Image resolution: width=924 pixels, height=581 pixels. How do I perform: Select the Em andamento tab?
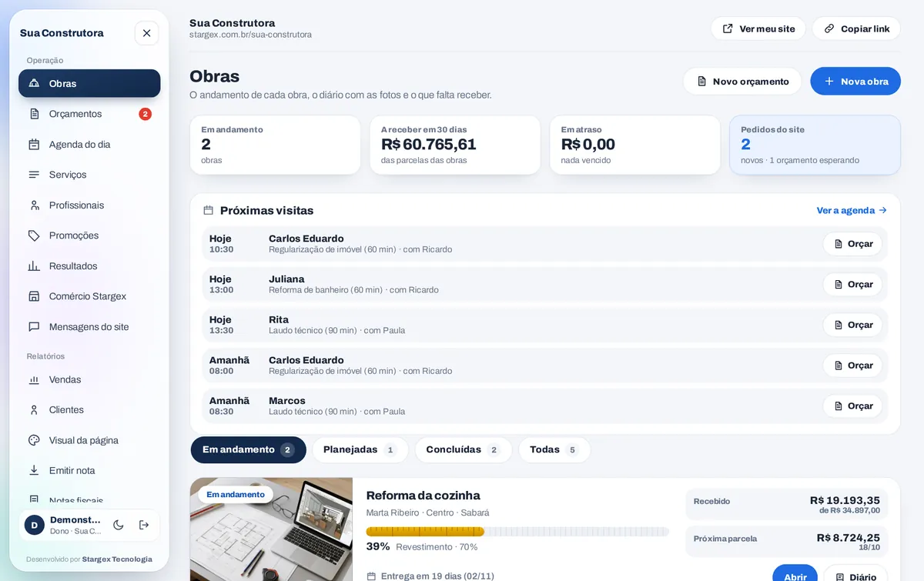(248, 450)
